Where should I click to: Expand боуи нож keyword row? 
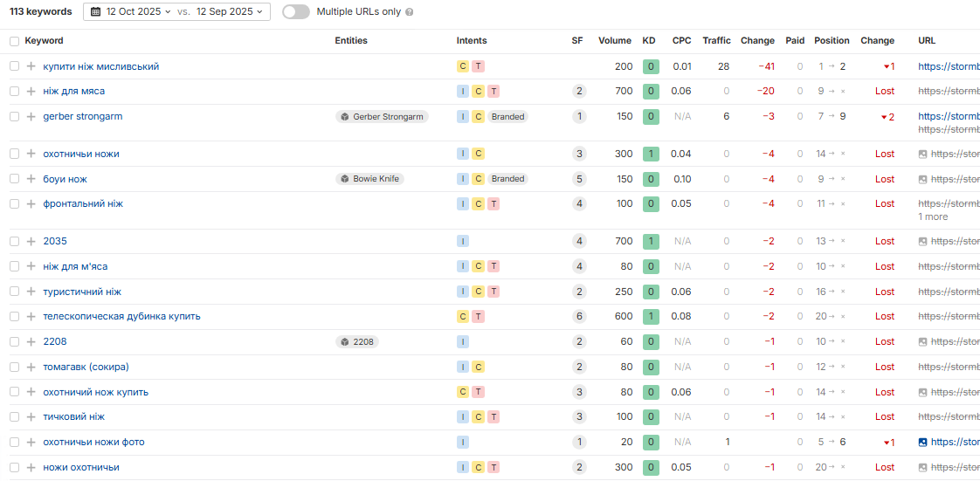pyautogui.click(x=31, y=179)
